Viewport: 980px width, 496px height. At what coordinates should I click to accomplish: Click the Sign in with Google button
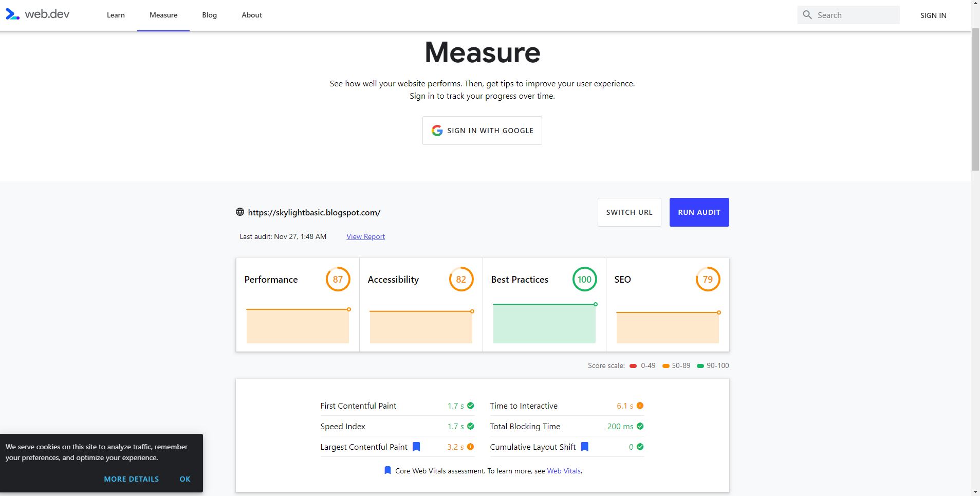(482, 131)
